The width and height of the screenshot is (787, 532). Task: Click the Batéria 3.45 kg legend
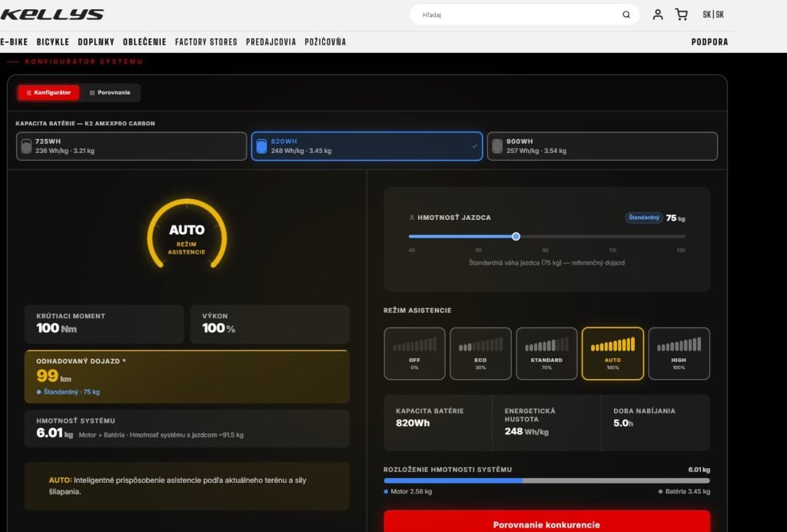click(684, 492)
